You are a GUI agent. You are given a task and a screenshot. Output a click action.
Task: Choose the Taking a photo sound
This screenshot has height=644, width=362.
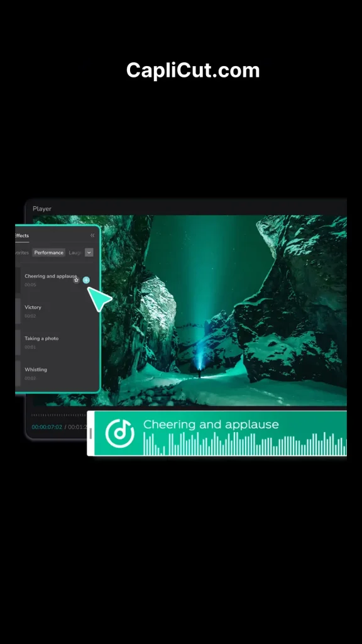[x=41, y=338]
